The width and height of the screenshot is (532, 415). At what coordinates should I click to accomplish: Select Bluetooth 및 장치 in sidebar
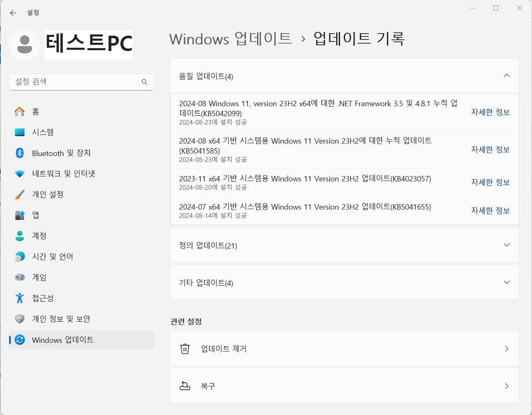[82, 153]
